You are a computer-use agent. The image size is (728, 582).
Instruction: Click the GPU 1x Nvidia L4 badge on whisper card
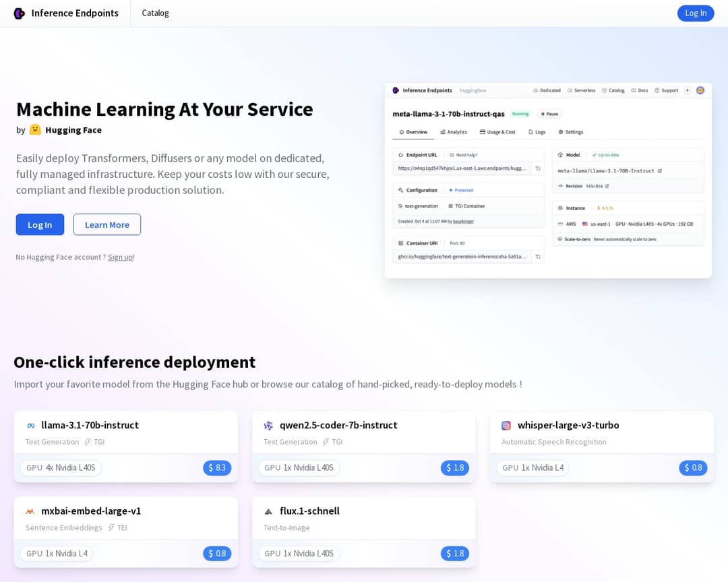[x=533, y=468]
